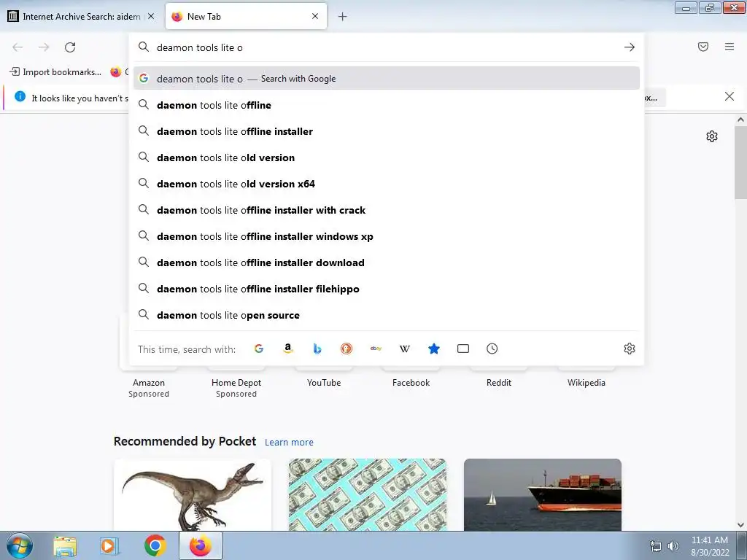Select the New Tab tab
The image size is (747, 560).
246,17
